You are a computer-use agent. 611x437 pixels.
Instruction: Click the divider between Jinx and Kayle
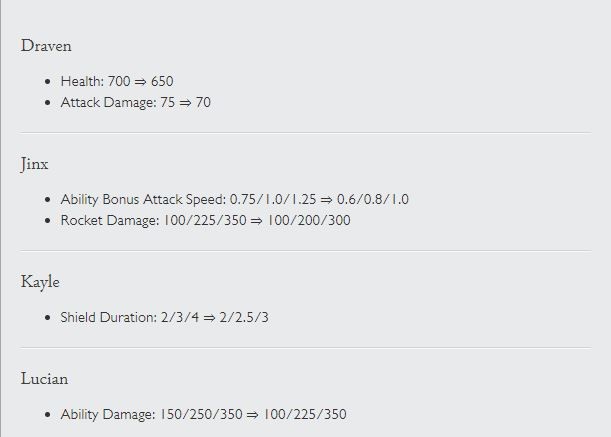tap(306, 251)
